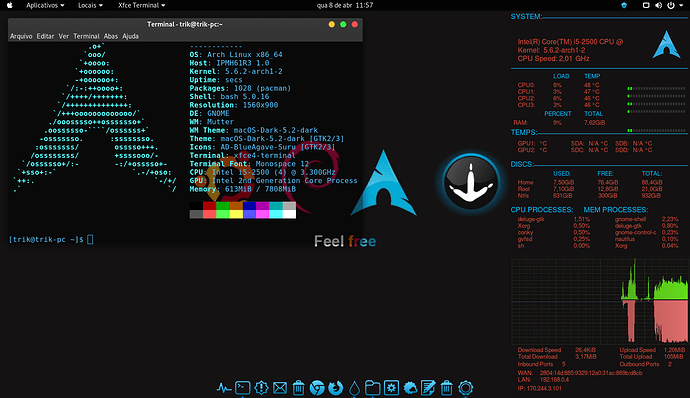The image size is (690, 398).
Task: Click the terminal prompt [trik@trik-pc ~]$
Action: 46,240
